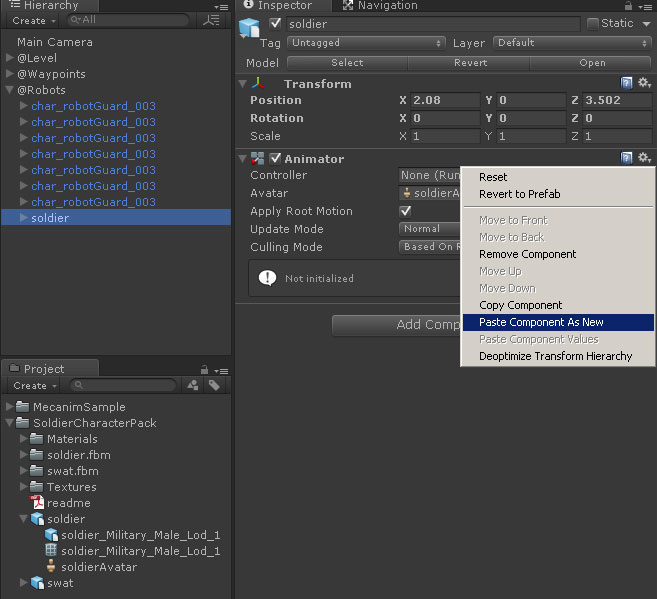Open the Tag dropdown showing Untagged
657x599 pixels.
click(x=365, y=43)
